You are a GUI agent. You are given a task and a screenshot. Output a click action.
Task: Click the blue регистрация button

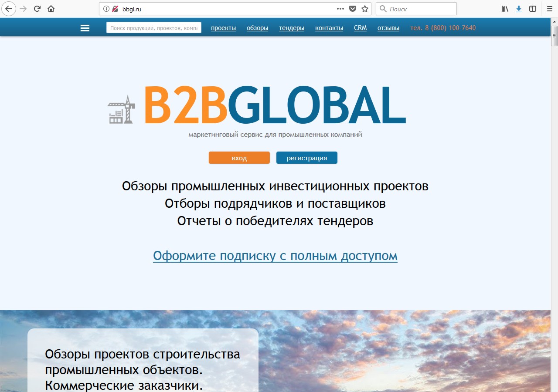tap(306, 158)
